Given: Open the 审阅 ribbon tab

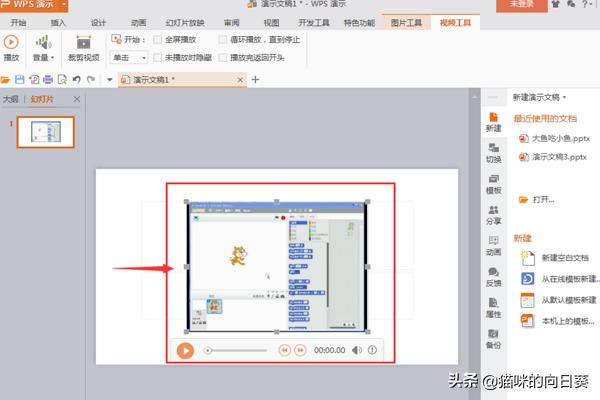Looking at the screenshot, I should click(x=232, y=23).
